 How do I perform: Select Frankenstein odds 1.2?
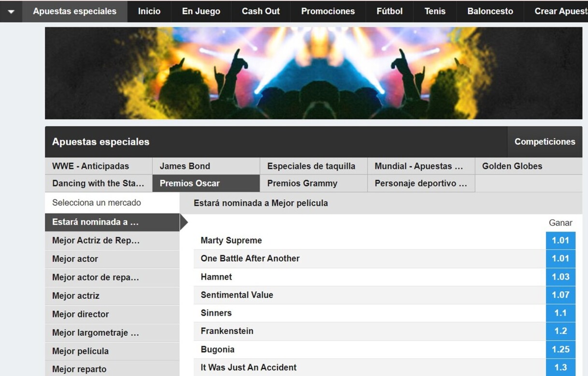[560, 332]
